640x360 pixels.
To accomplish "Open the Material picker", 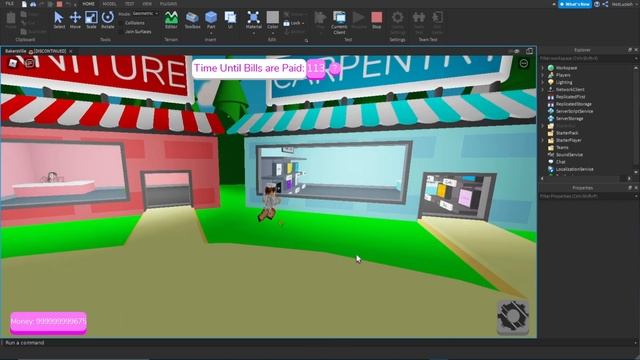I will 253,20.
